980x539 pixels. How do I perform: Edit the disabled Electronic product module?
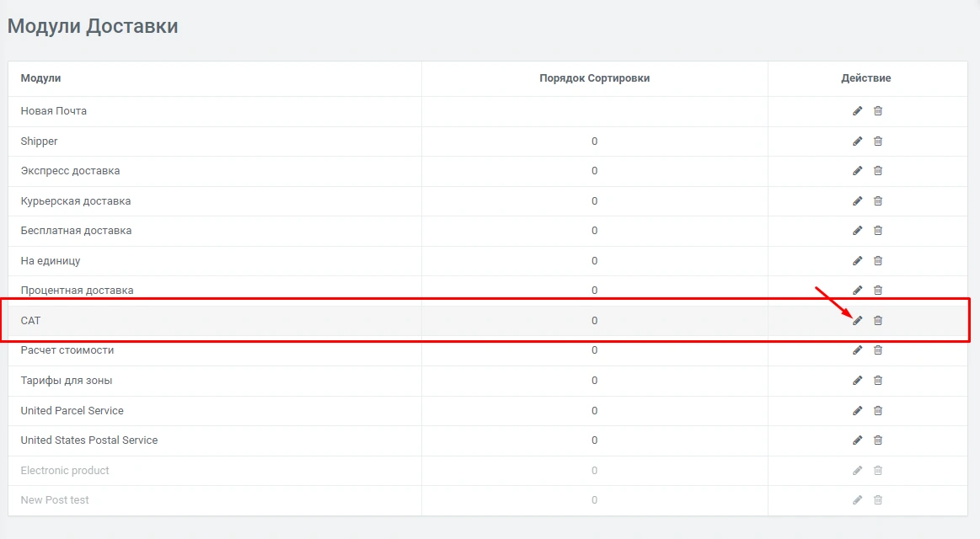point(857,471)
